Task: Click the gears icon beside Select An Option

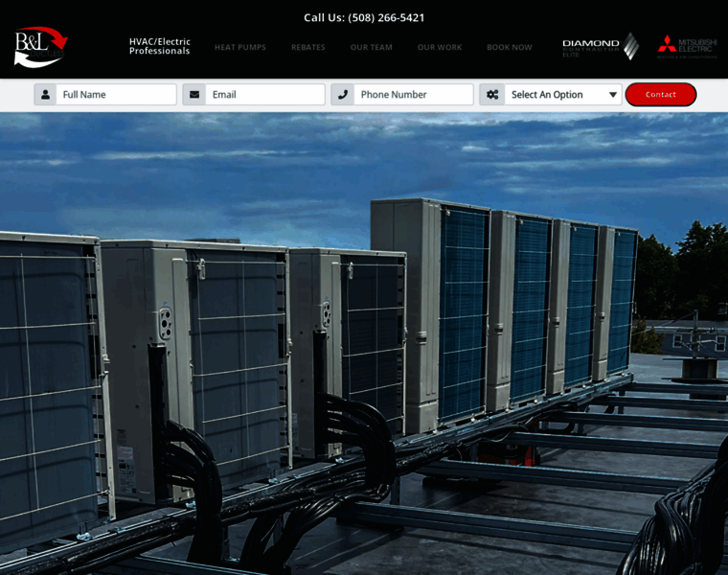Action: point(492,95)
